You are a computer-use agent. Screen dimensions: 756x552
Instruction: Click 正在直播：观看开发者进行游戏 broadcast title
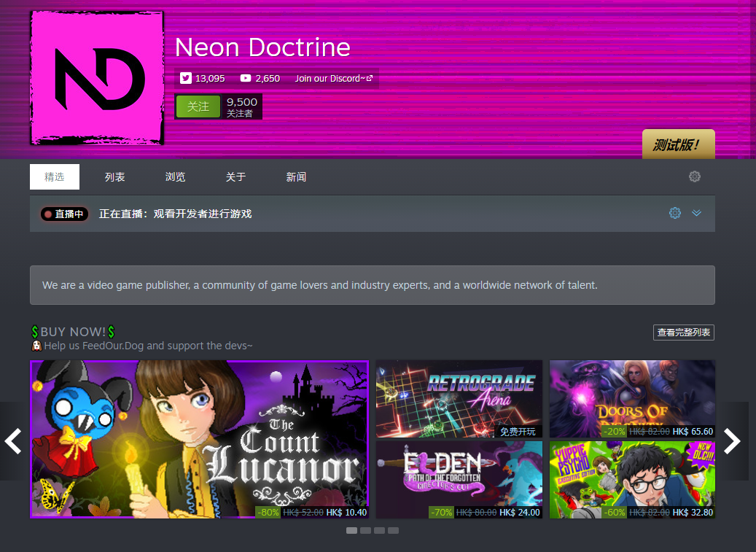(176, 214)
